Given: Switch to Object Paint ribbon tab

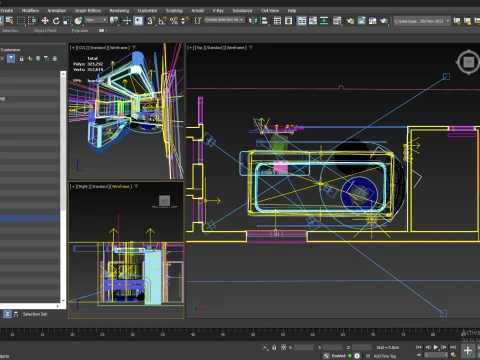Looking at the screenshot, I should pyautogui.click(x=45, y=30).
